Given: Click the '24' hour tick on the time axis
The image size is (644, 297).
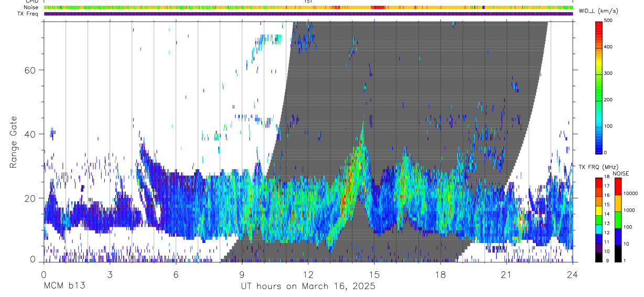Looking at the screenshot, I should (x=572, y=274).
